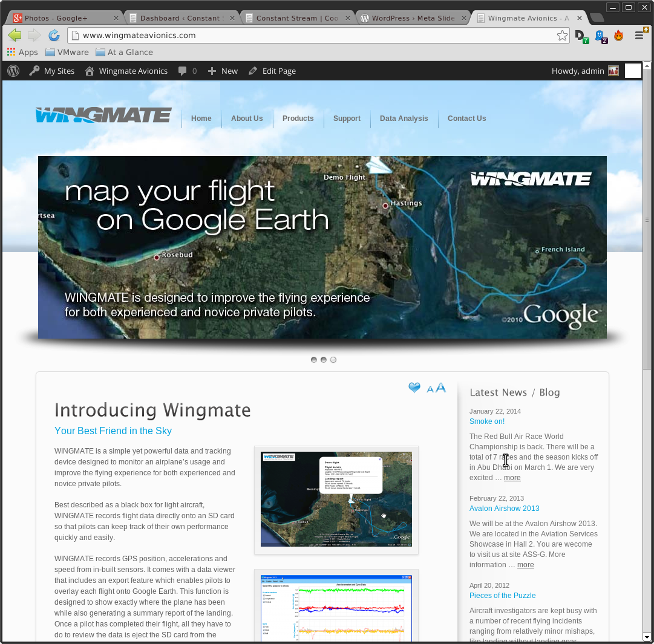This screenshot has width=654, height=644.
Task: Click the Your Best Friend in the Sky subtitle
Action: 113,431
